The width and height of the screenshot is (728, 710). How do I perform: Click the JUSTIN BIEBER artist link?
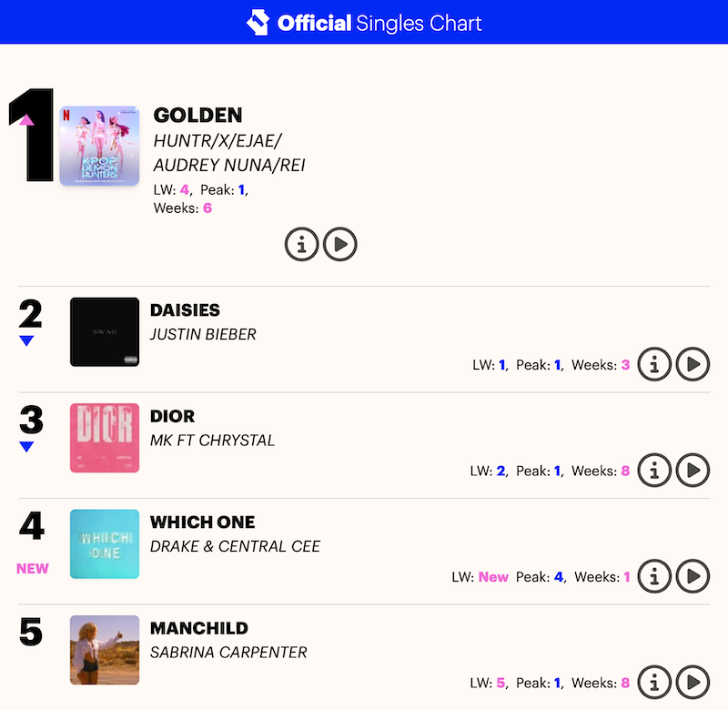203,334
